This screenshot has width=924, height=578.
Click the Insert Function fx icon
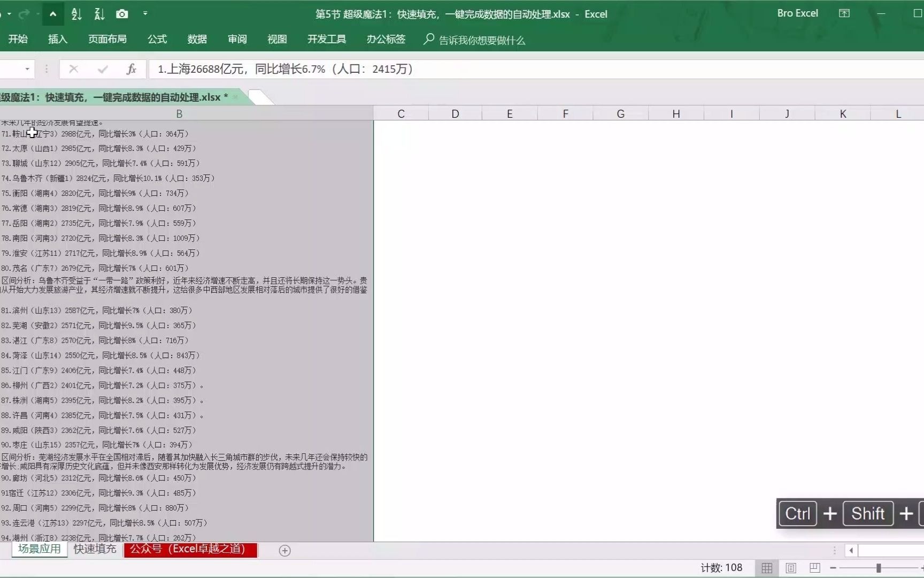132,69
